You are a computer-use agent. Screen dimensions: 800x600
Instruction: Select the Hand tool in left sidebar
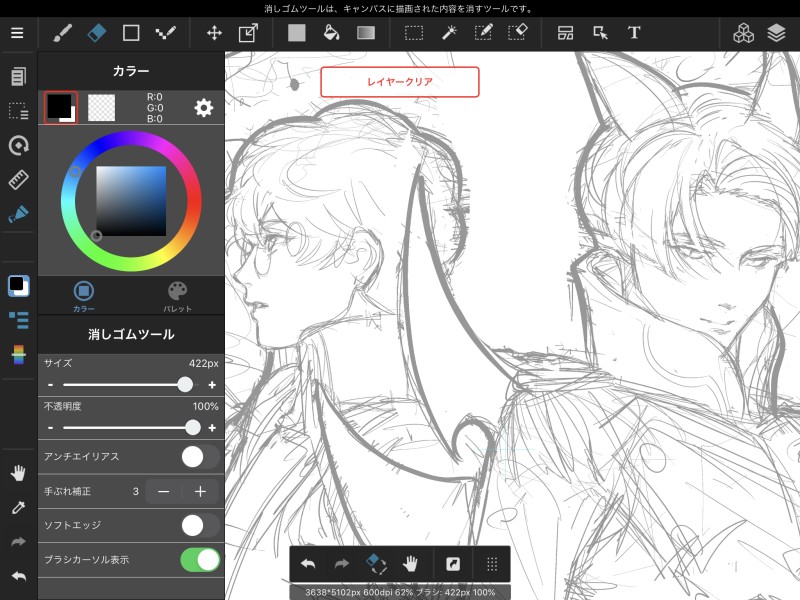pos(18,473)
